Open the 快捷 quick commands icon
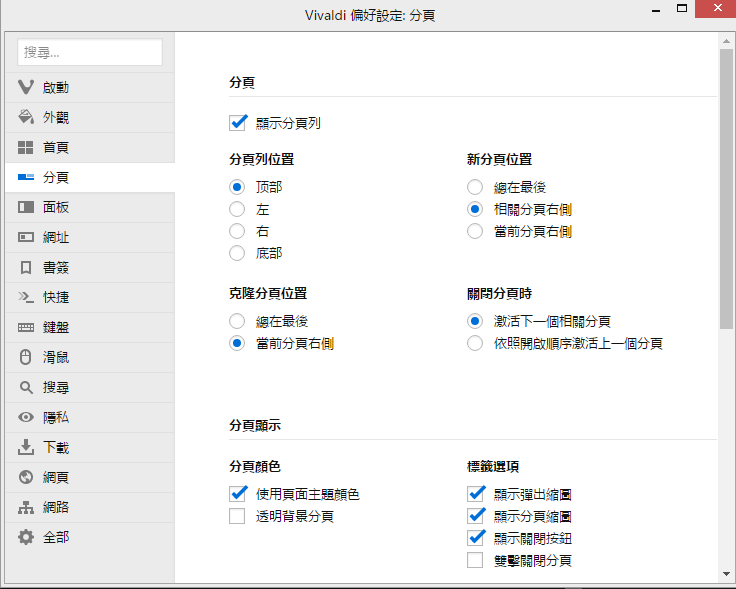The height and width of the screenshot is (589, 736). (26, 297)
